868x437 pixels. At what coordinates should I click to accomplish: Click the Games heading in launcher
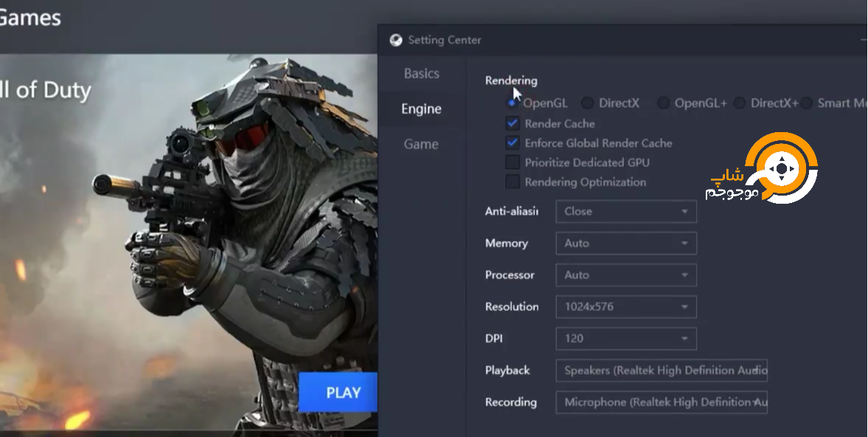(30, 18)
